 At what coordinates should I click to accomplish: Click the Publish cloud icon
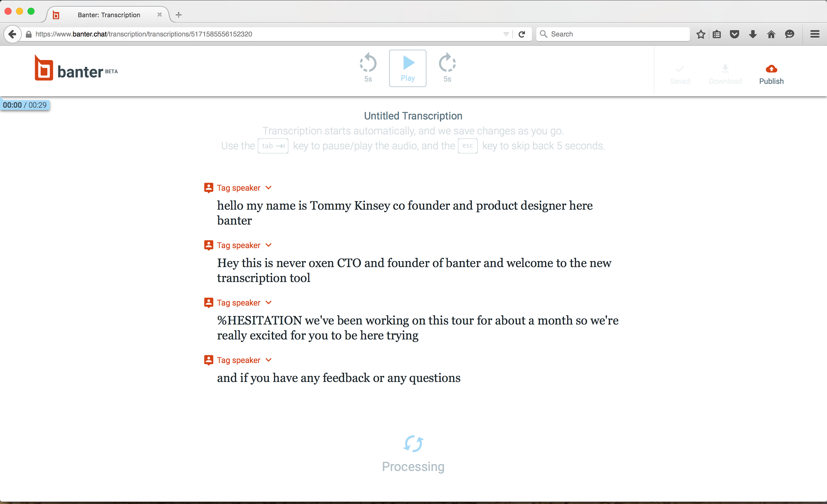[x=771, y=69]
